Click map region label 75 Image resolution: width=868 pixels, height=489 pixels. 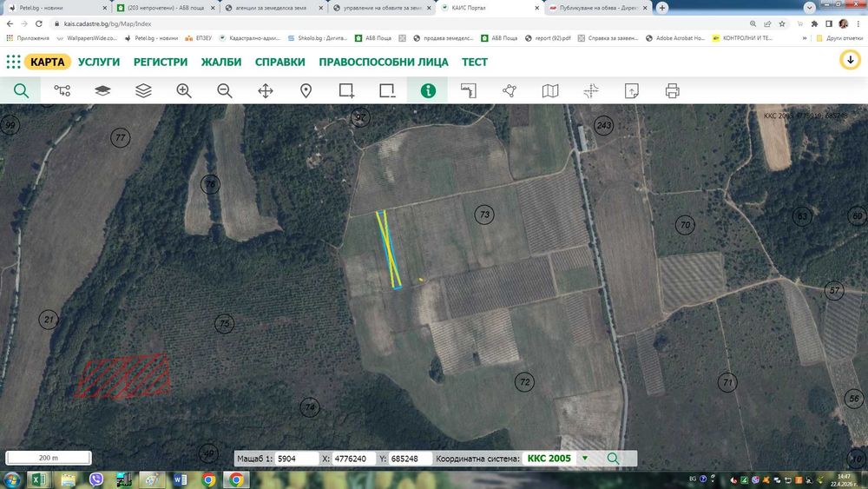224,323
